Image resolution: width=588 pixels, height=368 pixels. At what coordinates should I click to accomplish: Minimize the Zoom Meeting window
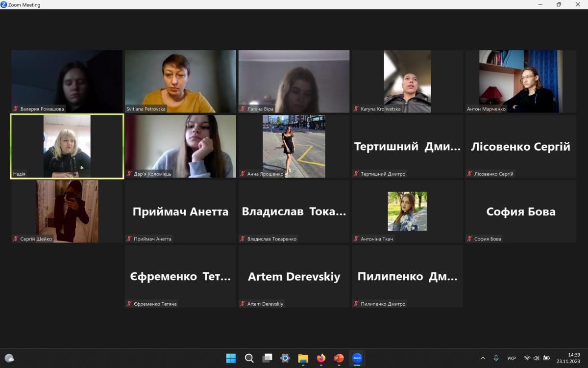click(540, 4)
